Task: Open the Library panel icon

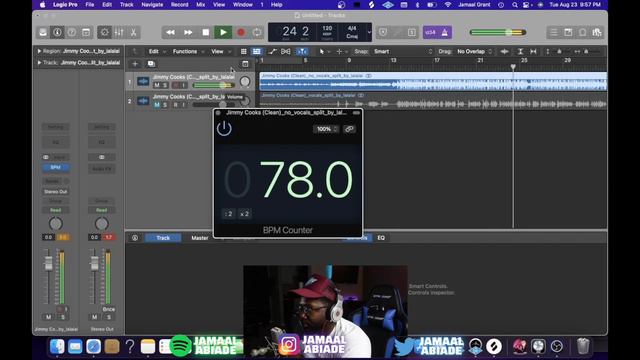Action: [43, 32]
